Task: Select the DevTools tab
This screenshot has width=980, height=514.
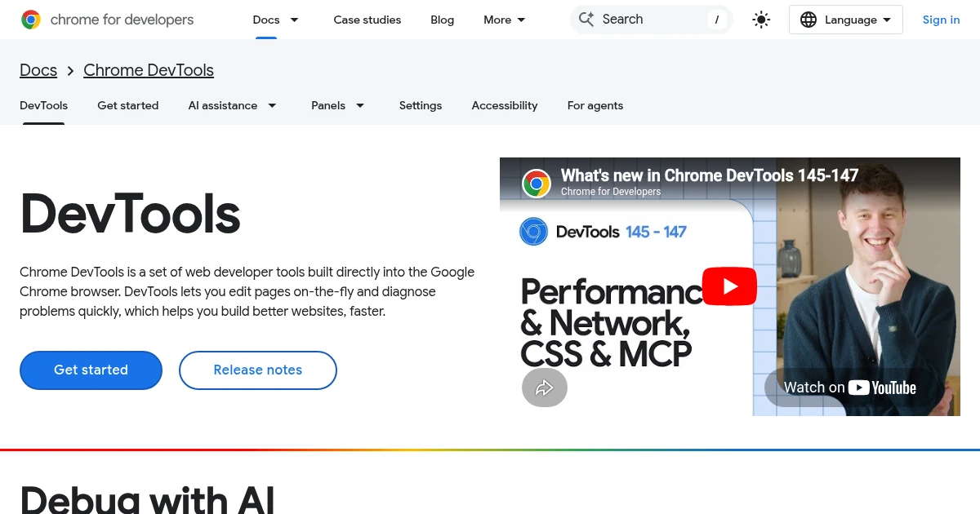Action: coord(44,105)
